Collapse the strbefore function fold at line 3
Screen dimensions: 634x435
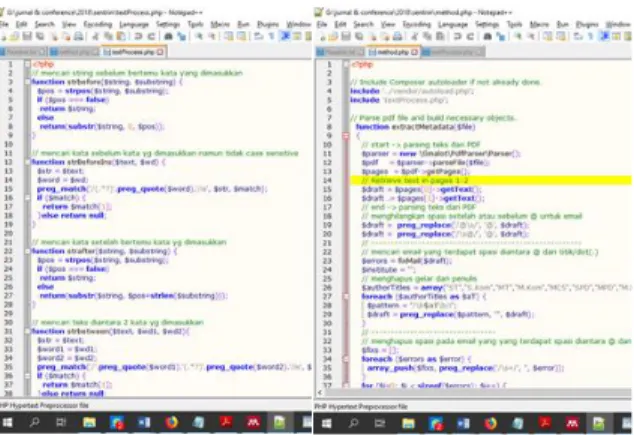point(27,82)
